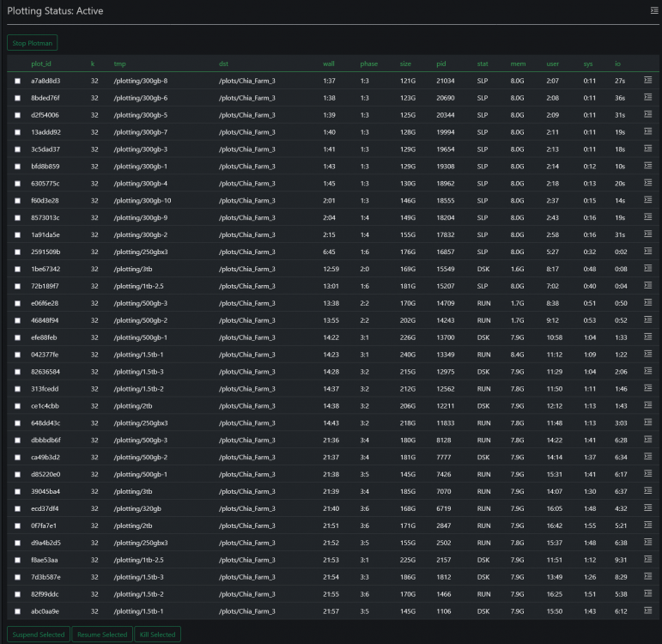The height and width of the screenshot is (644, 662).
Task: Open log icon for plot 0f7fa7e1
Action: [x=647, y=525]
